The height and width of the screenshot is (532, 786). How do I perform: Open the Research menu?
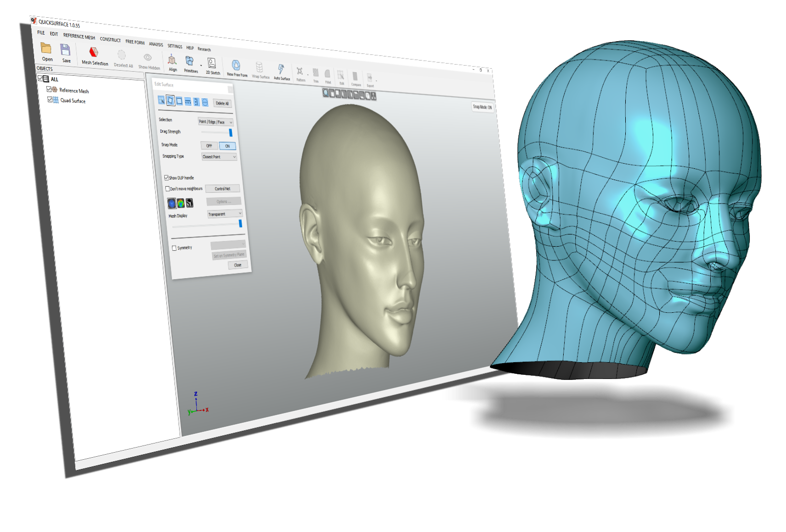pos(204,49)
